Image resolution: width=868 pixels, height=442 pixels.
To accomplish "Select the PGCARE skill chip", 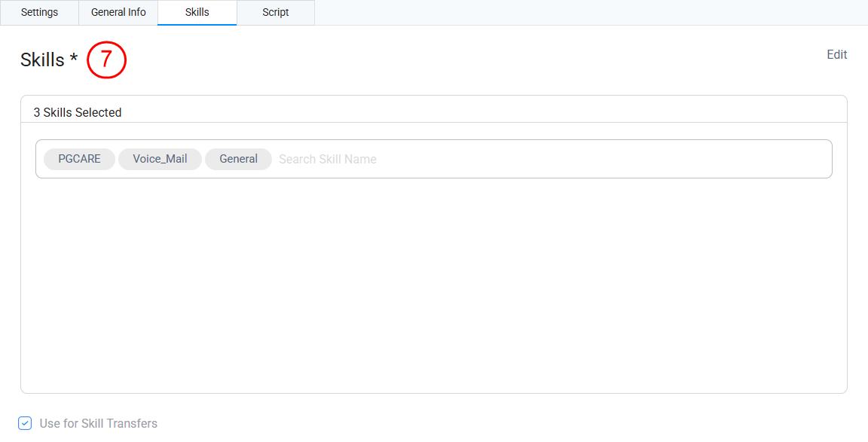I will (79, 159).
